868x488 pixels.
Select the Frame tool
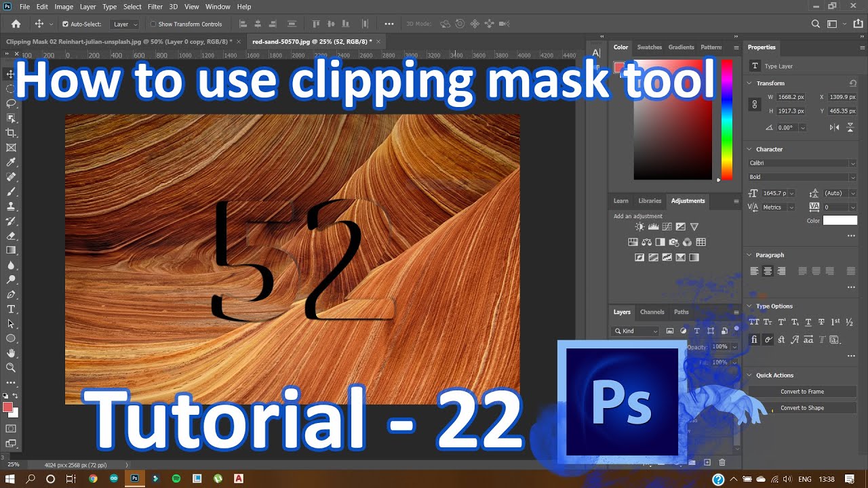click(x=11, y=147)
